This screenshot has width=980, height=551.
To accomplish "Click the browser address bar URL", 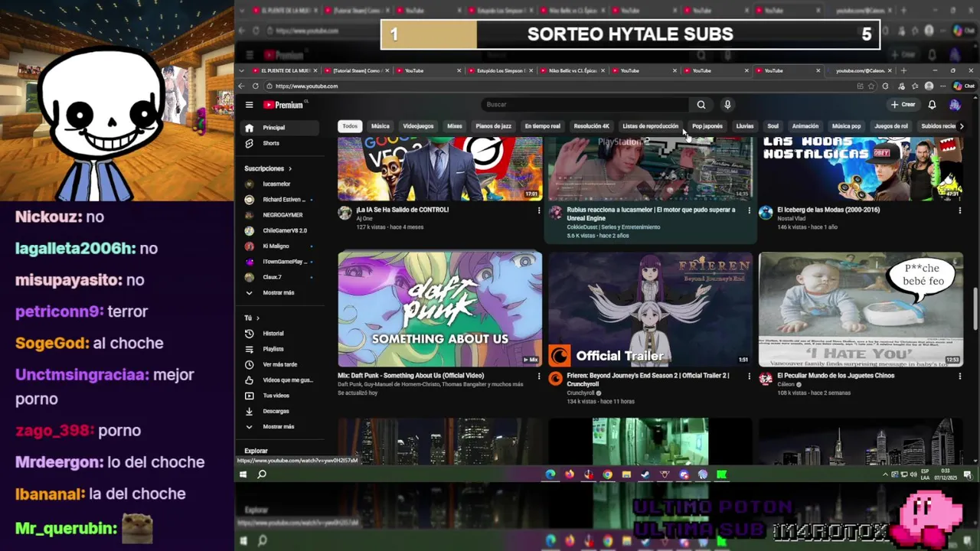I will tap(306, 86).
